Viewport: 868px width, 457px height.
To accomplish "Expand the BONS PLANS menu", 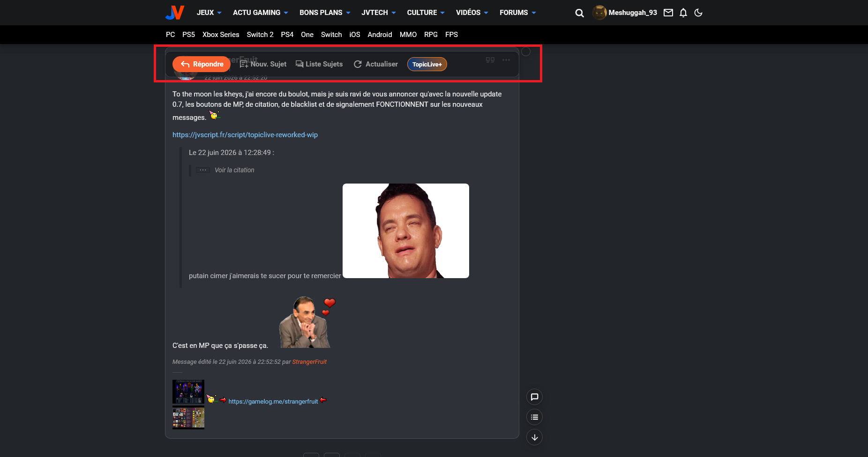I will (325, 13).
